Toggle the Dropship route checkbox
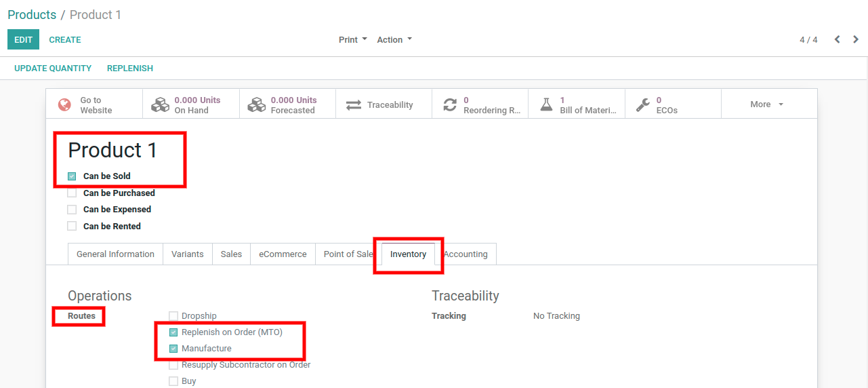 (173, 316)
